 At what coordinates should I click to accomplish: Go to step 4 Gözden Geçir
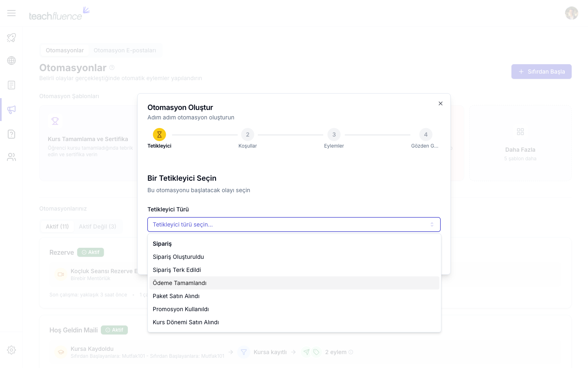[426, 135]
